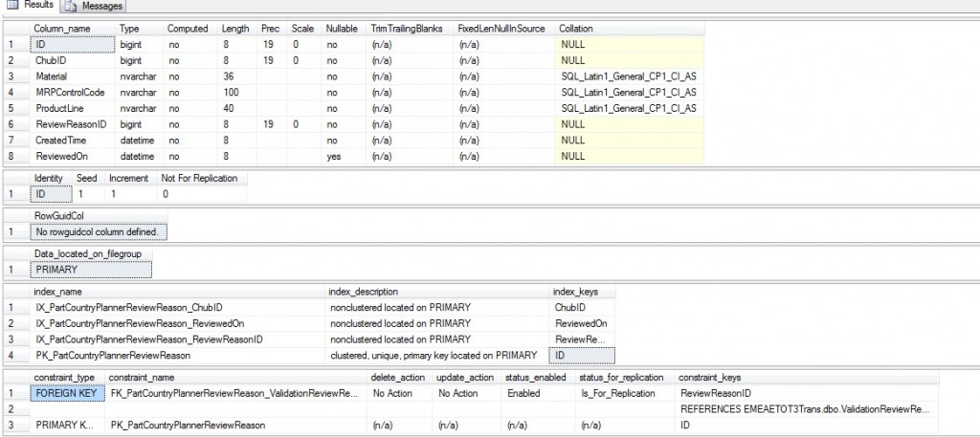Click the index_name column header
Image resolution: width=980 pixels, height=437 pixels.
click(178, 292)
